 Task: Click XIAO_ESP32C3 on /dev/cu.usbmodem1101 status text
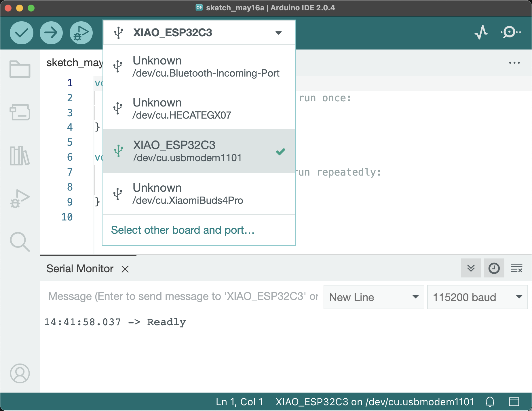point(375,402)
